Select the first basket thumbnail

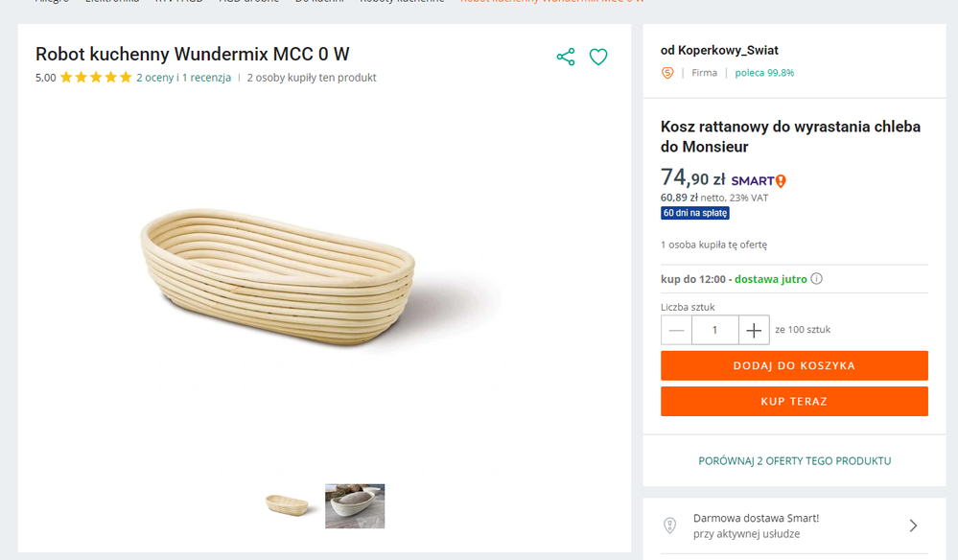click(x=290, y=504)
